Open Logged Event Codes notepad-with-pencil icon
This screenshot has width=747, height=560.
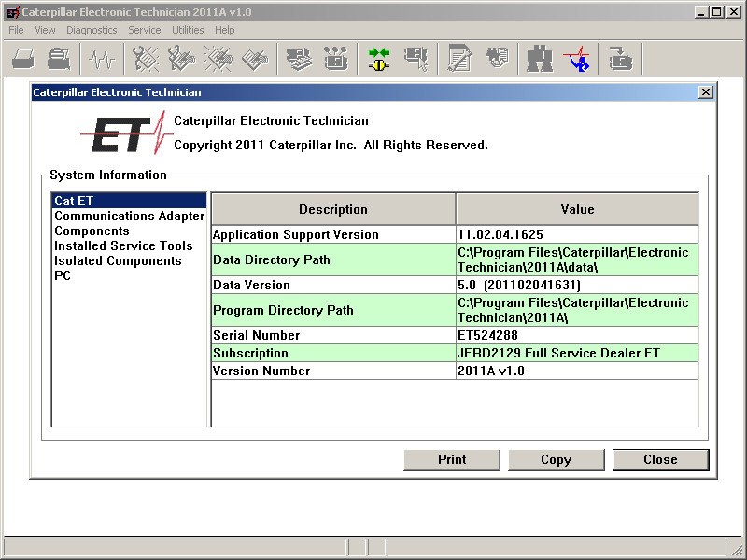coord(255,59)
